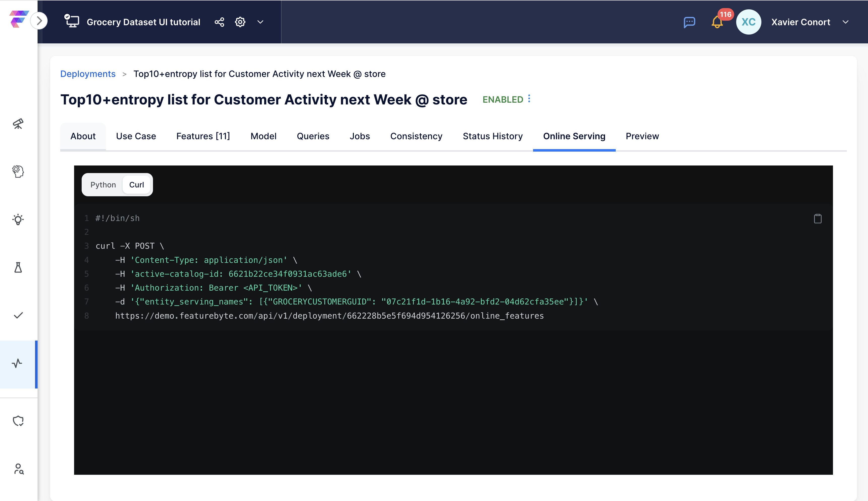
Task: Click the page heading title text
Action: [x=264, y=99]
